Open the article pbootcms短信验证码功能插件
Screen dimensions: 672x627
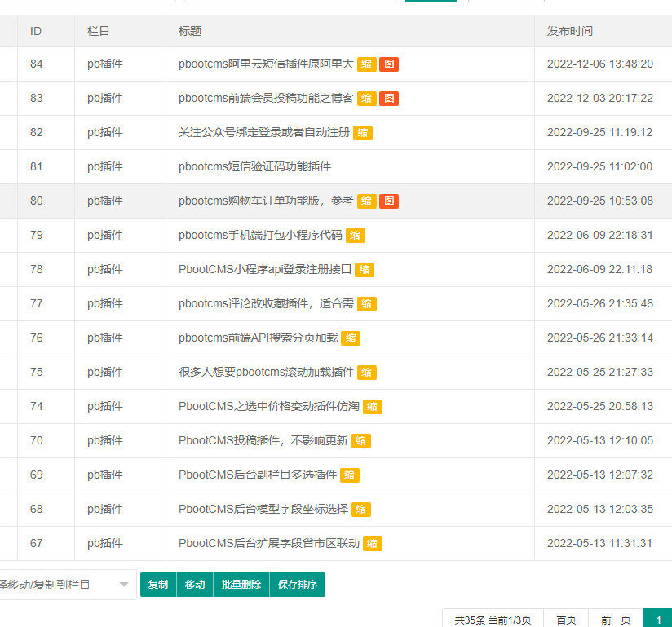(254, 167)
